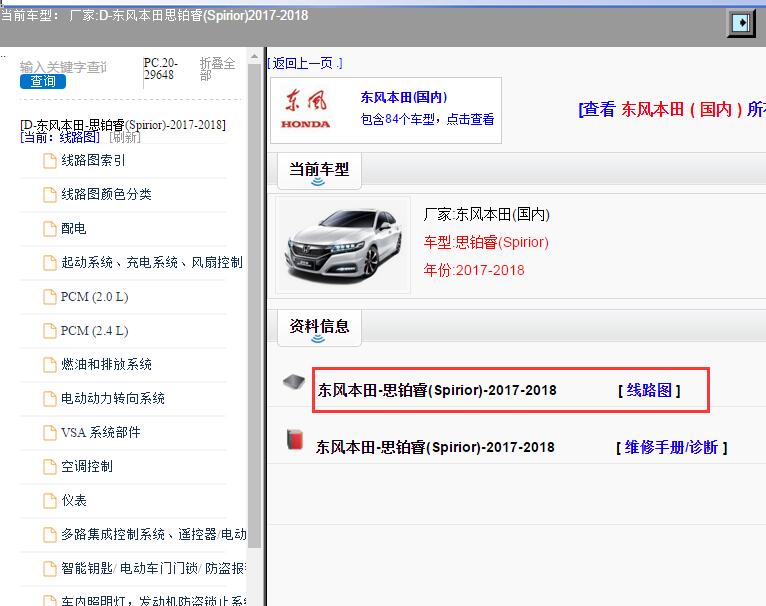
Task: Click the document icon beside 仪表
Action: [49, 500]
